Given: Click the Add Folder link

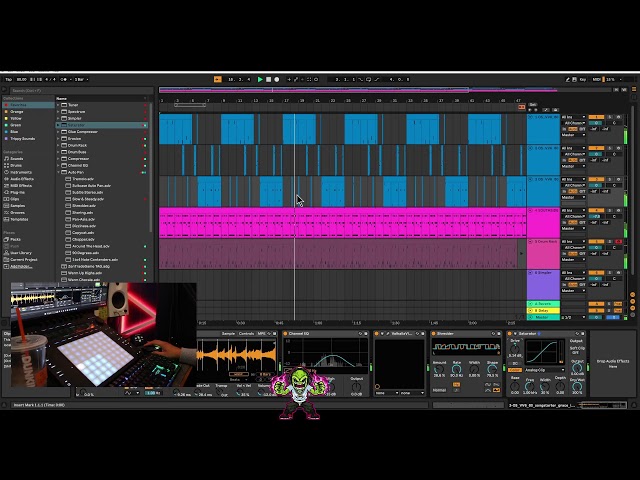Looking at the screenshot, I should click(x=21, y=267).
